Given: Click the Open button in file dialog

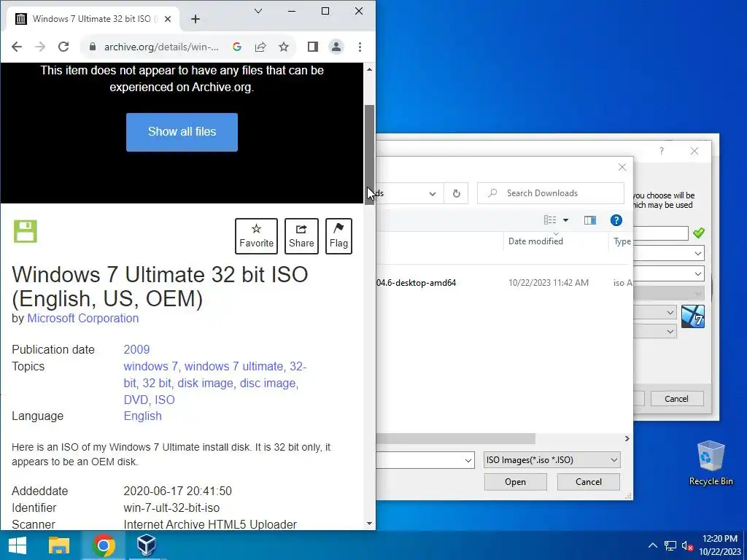Looking at the screenshot, I should pyautogui.click(x=516, y=482).
